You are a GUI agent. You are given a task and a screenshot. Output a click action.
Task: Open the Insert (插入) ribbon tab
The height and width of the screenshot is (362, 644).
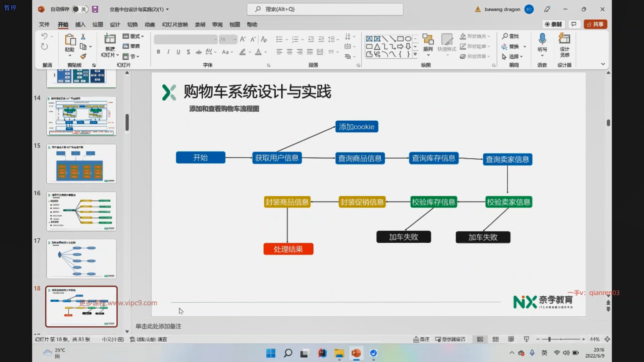click(80, 24)
